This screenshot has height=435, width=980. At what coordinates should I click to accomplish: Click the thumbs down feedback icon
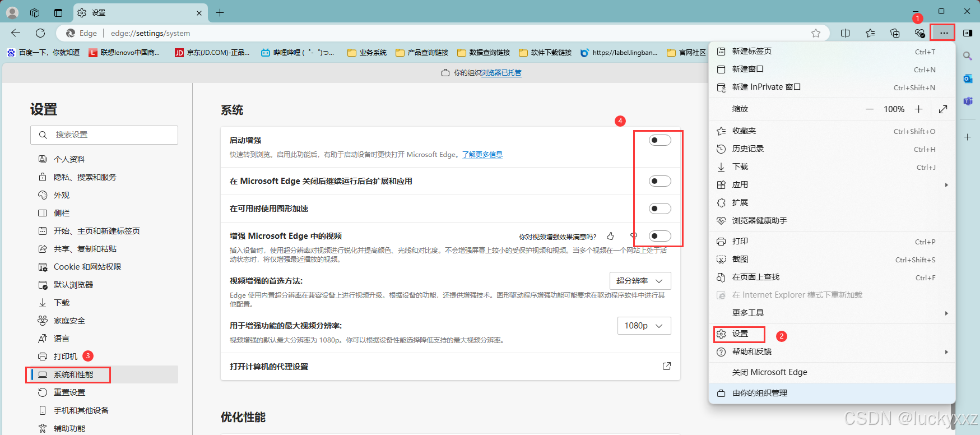pos(634,236)
